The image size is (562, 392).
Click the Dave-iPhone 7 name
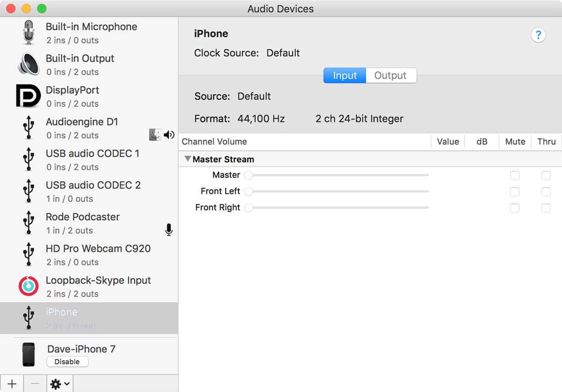coord(81,349)
